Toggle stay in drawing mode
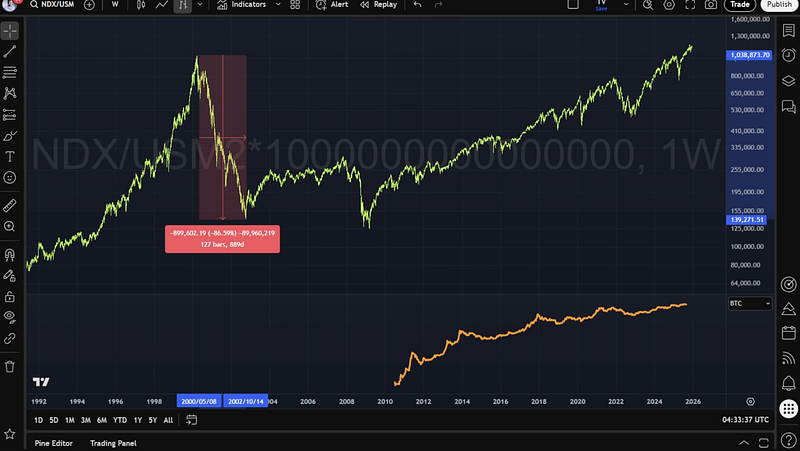This screenshot has height=451, width=800. (10, 275)
